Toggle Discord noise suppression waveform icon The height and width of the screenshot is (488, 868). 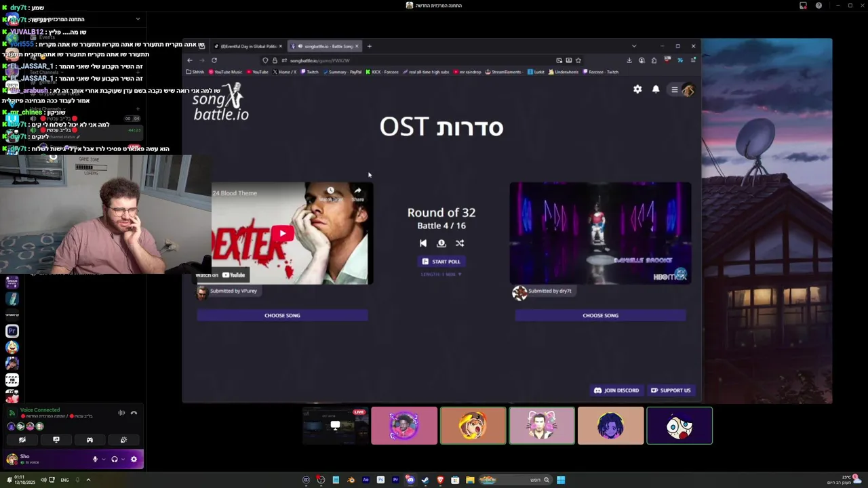[121, 413]
